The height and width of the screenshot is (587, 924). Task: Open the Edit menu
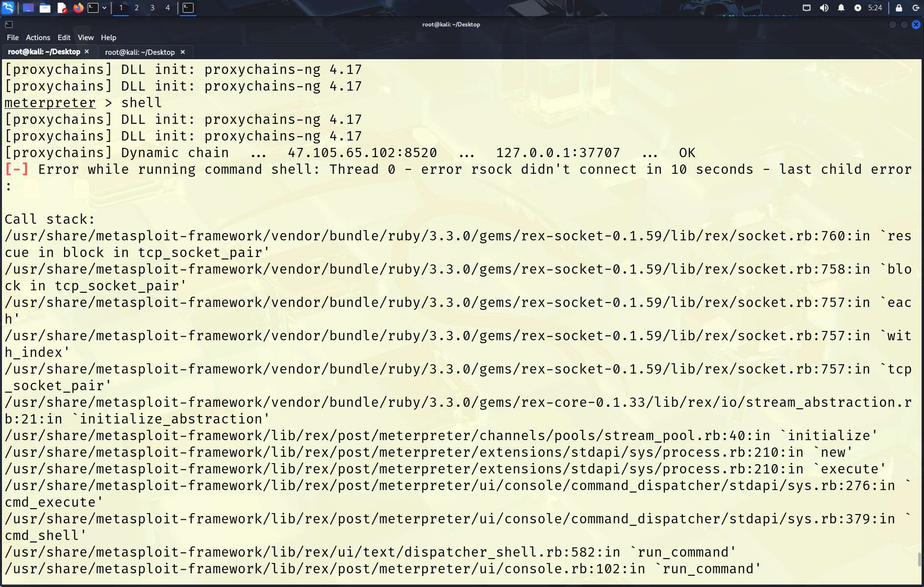64,38
